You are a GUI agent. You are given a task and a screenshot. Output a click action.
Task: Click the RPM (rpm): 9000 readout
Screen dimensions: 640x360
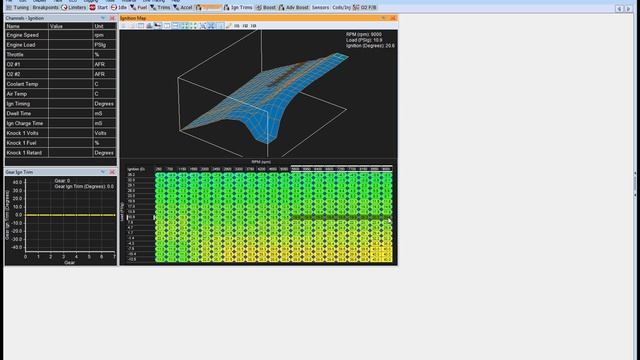(364, 35)
